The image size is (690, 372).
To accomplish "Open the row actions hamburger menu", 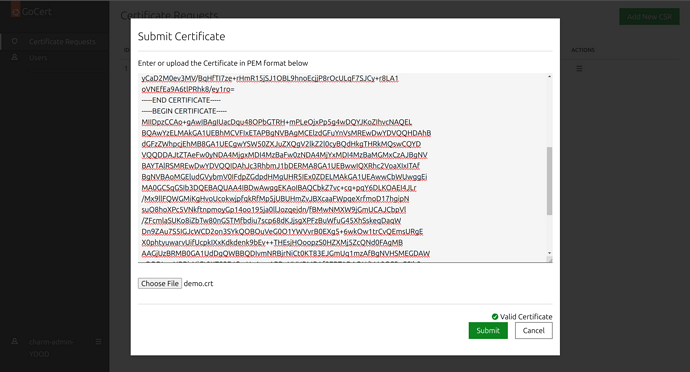I will (x=579, y=69).
